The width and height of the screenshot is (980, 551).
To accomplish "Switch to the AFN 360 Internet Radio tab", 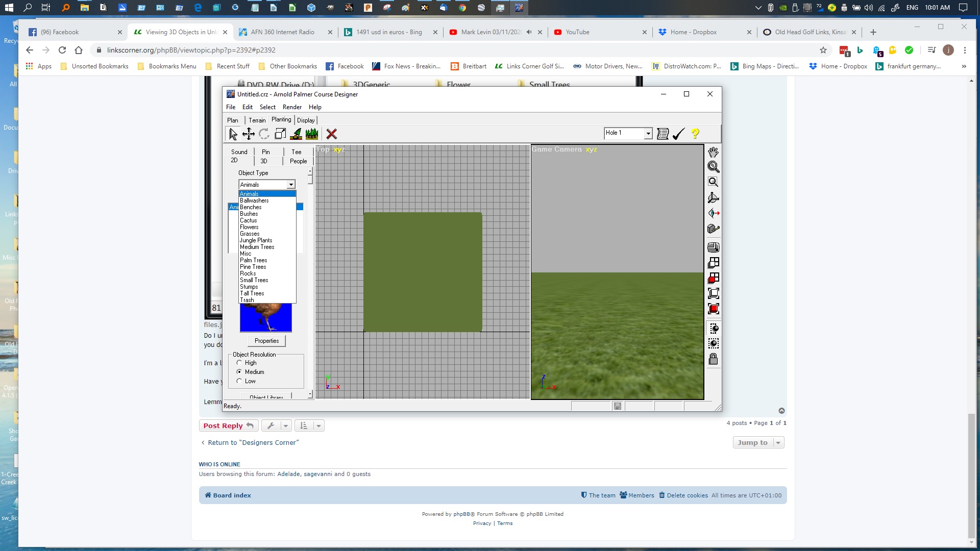I will click(284, 32).
